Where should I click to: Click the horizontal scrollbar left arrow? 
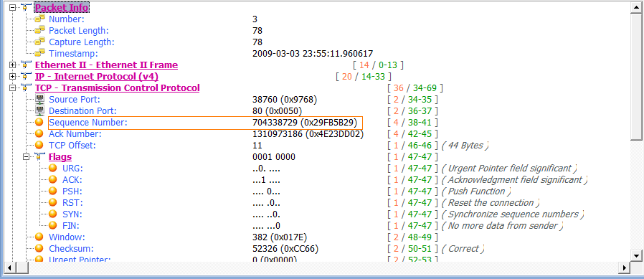click(x=9, y=268)
